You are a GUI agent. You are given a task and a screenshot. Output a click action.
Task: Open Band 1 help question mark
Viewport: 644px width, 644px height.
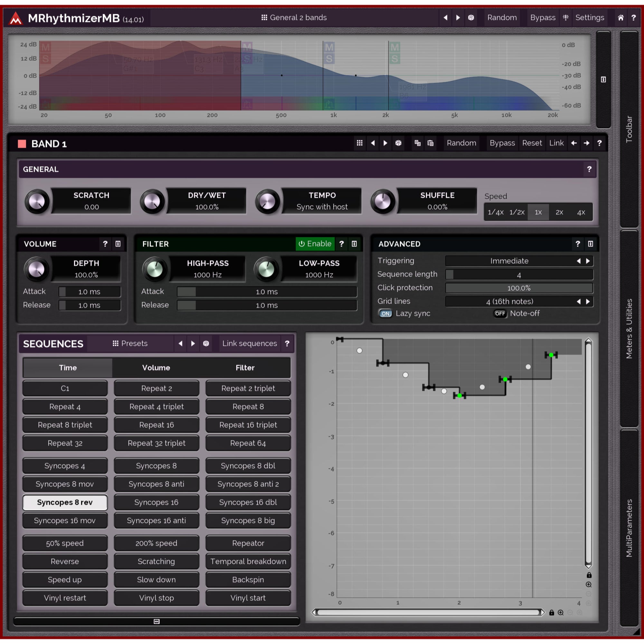(599, 143)
